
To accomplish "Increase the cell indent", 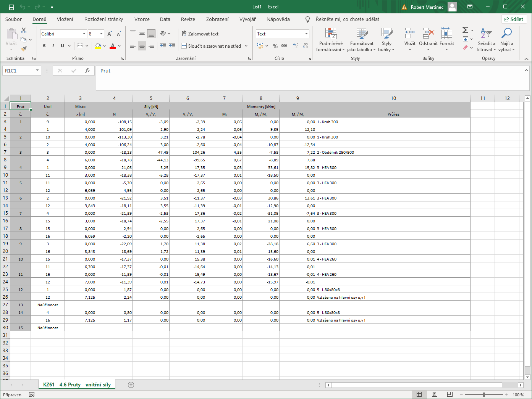I will tap(172, 46).
